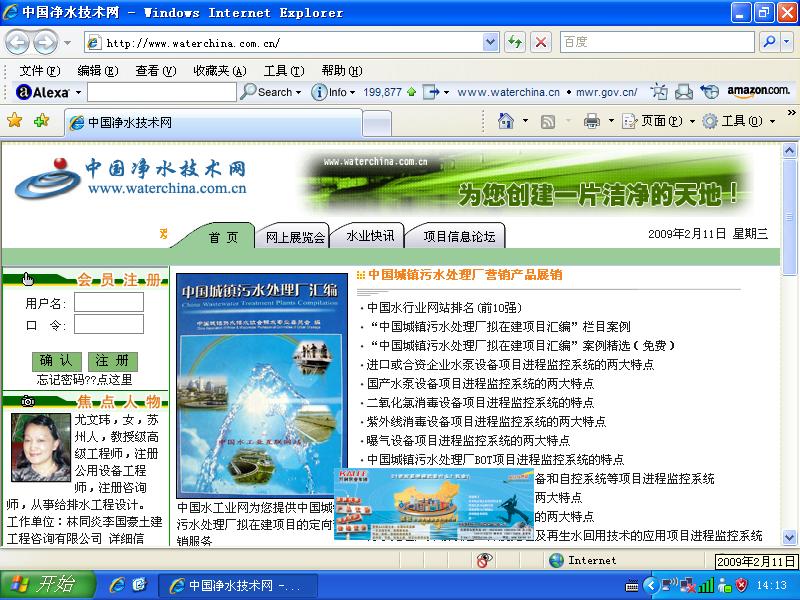Add to Favorites with the star-plus icon
The width and height of the screenshot is (800, 600).
point(41,121)
